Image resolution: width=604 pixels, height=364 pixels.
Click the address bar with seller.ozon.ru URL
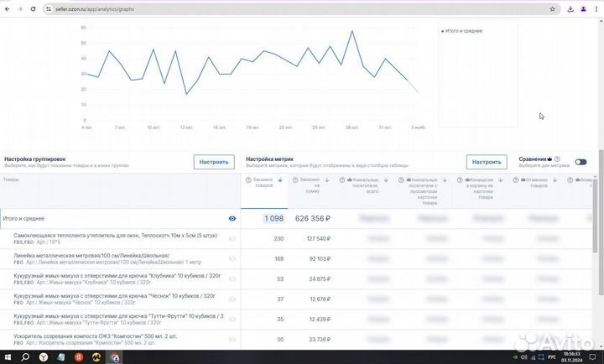tap(252, 8)
